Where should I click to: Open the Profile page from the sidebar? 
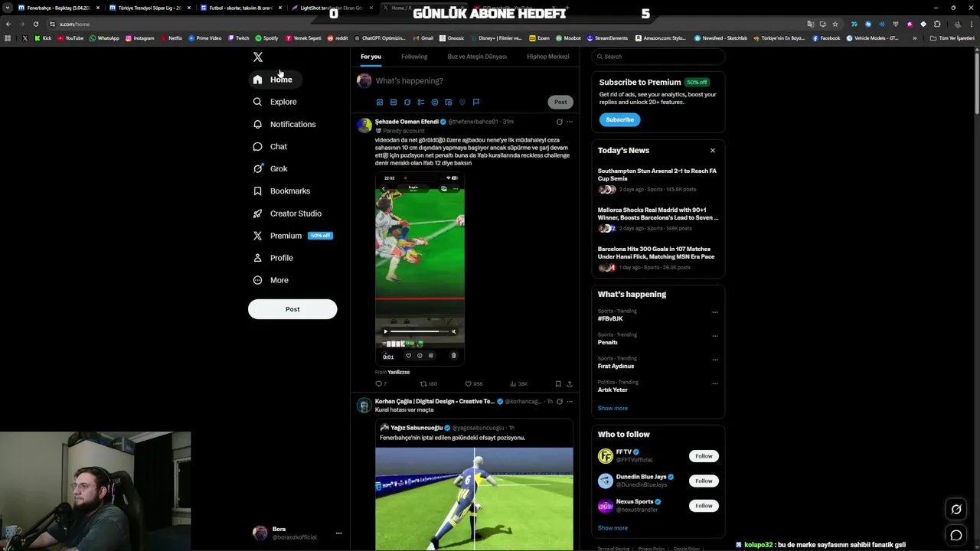coord(273,258)
